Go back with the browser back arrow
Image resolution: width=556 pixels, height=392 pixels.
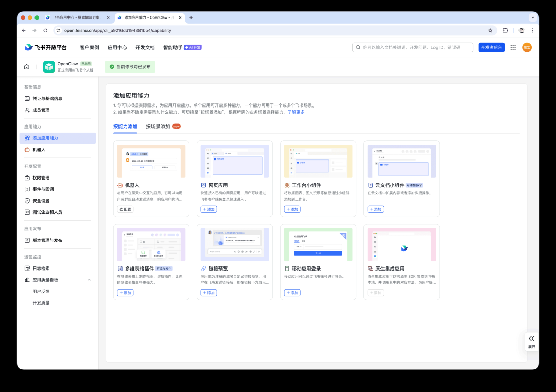pos(24,30)
